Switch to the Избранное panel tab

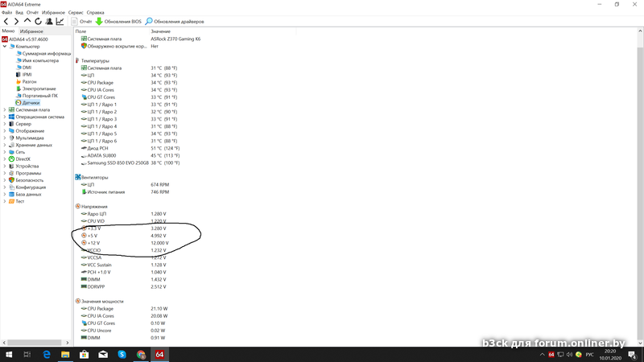31,31
